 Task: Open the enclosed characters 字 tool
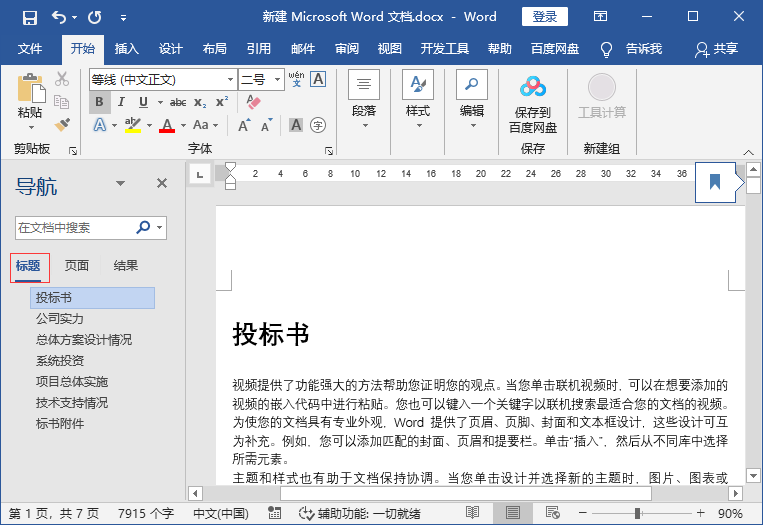pos(318,125)
